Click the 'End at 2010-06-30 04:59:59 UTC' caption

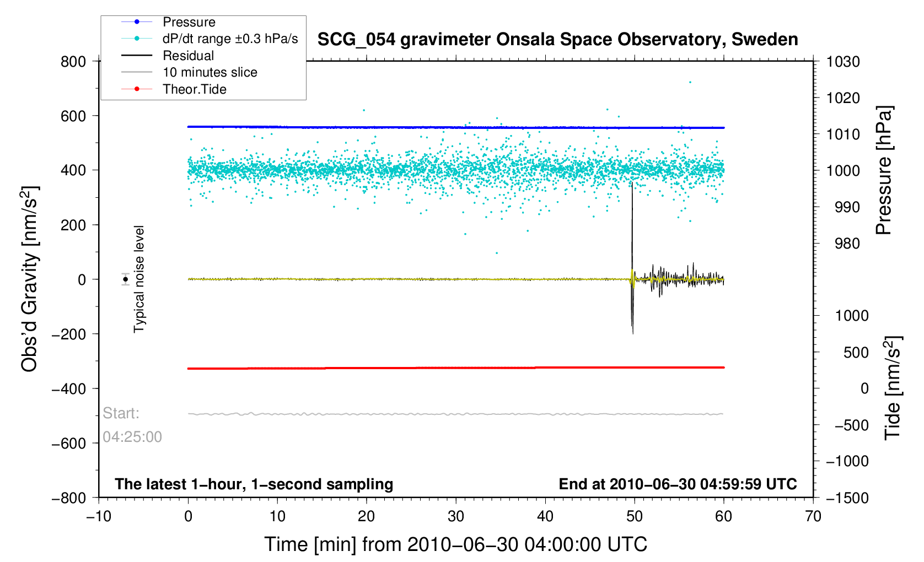678,484
